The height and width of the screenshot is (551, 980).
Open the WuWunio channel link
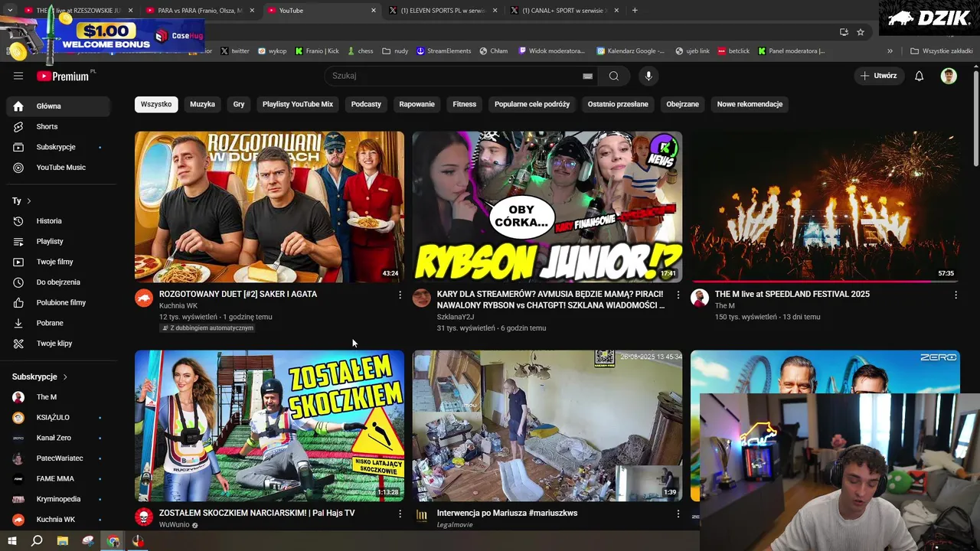pyautogui.click(x=175, y=525)
